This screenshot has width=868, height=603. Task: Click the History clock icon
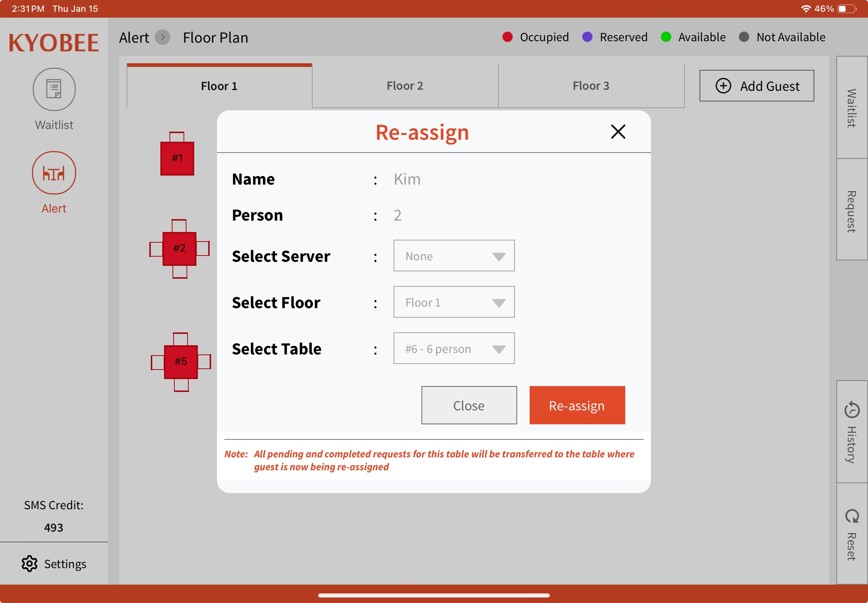tap(852, 410)
